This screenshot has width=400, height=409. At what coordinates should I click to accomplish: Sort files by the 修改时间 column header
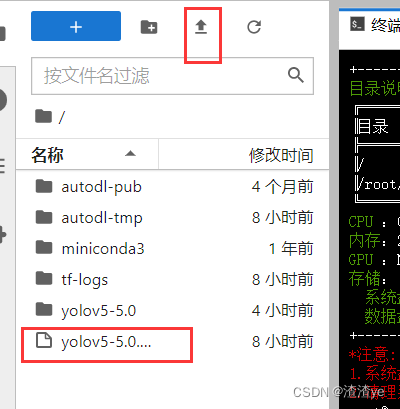(x=244, y=155)
